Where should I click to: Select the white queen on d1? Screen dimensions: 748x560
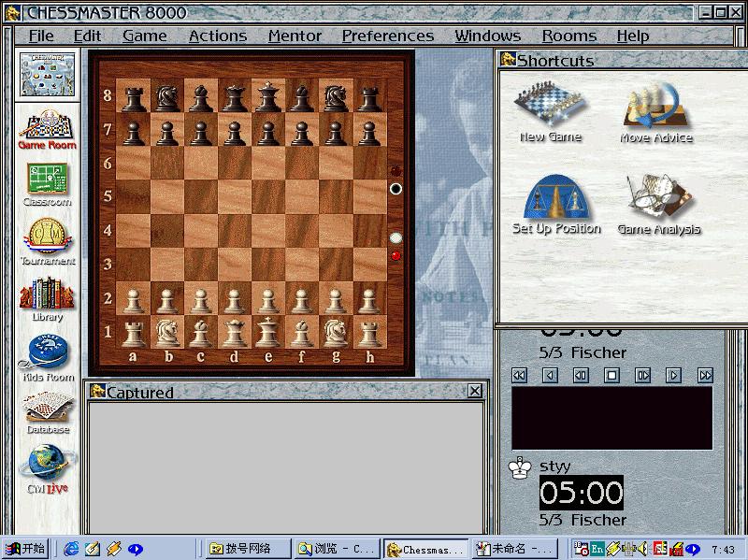(235, 332)
